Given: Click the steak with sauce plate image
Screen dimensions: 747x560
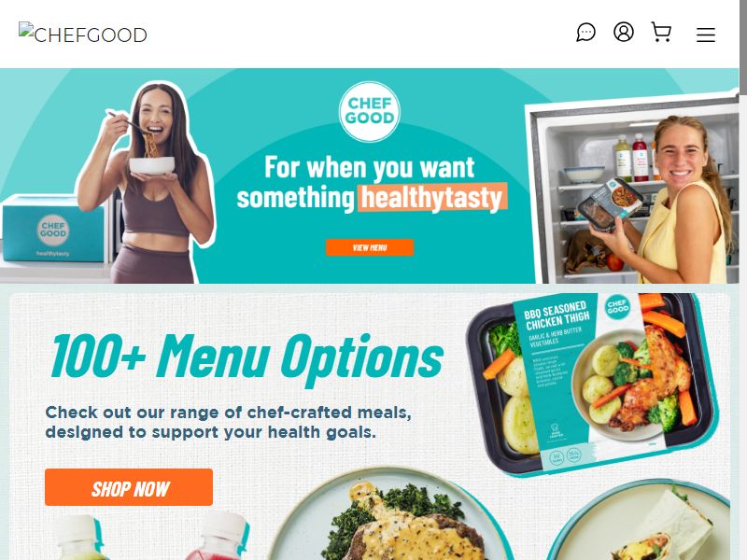Looking at the screenshot, I should pyautogui.click(x=388, y=517).
